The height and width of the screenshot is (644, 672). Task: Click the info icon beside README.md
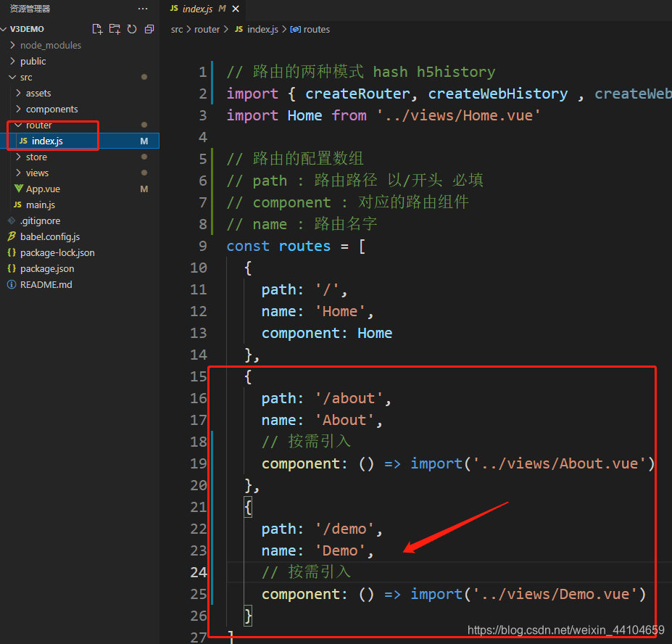point(12,285)
